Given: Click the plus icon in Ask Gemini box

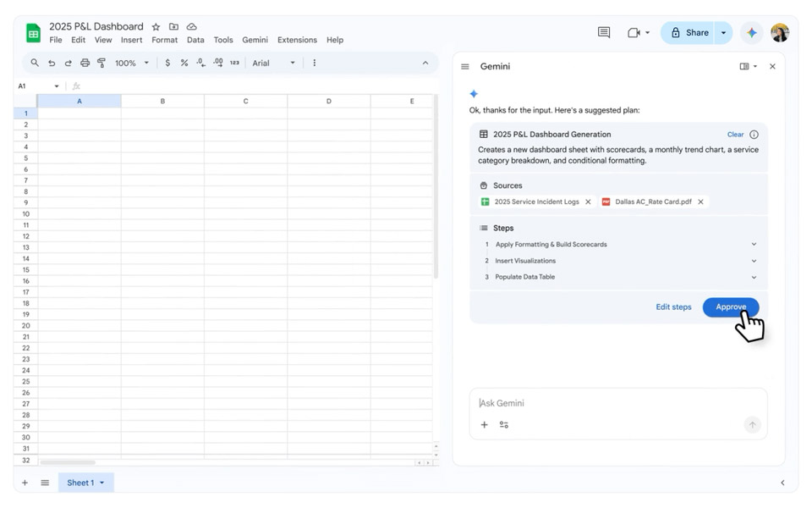Looking at the screenshot, I should (484, 424).
